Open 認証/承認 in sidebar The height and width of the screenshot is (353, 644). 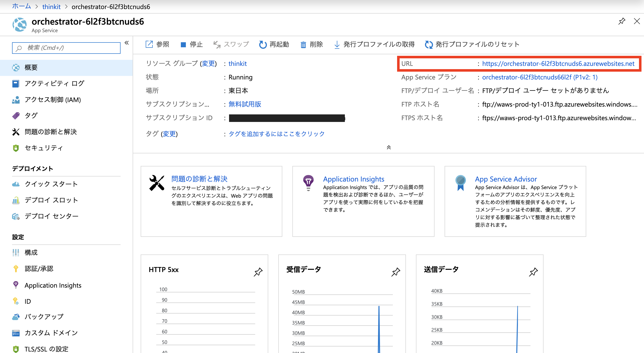point(66,269)
